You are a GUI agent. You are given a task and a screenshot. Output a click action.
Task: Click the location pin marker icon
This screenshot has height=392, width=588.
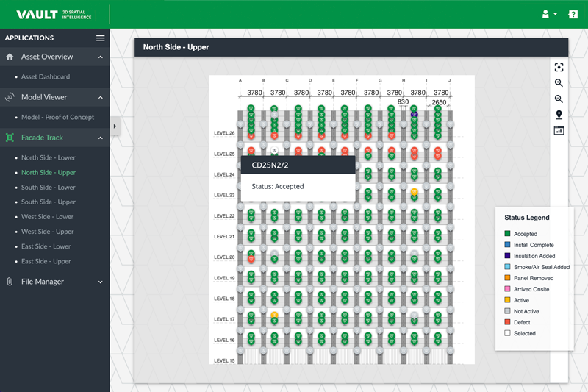click(559, 115)
